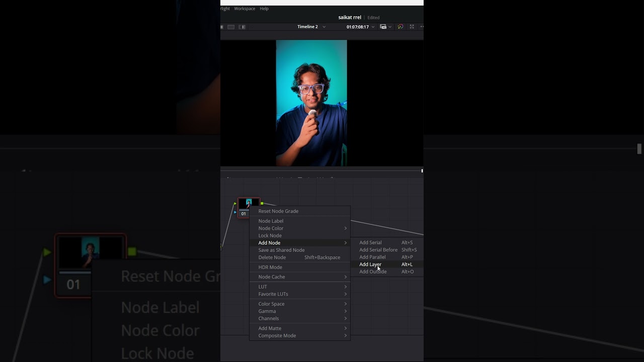The height and width of the screenshot is (362, 644).
Task: Click the saikat rrel project title
Action: tap(350, 18)
